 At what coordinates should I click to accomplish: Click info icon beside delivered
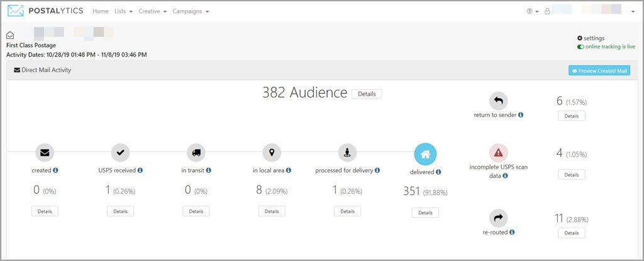coord(438,172)
